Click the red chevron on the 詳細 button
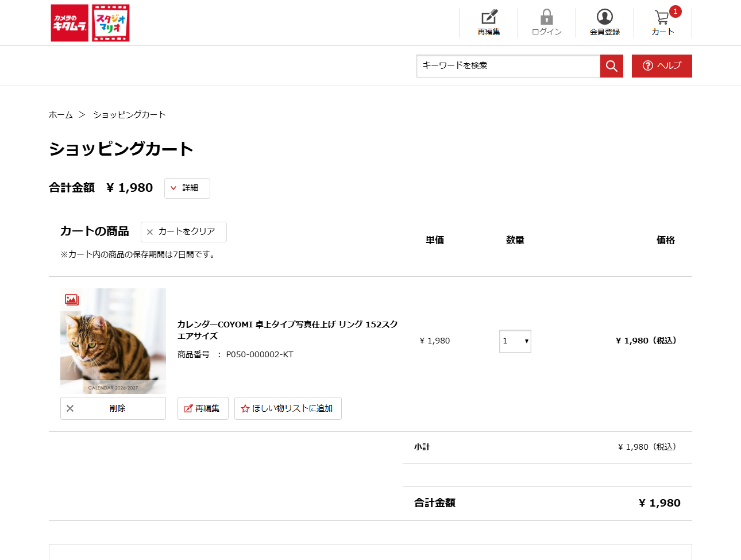Screen dimensions: 741x560 (174, 188)
